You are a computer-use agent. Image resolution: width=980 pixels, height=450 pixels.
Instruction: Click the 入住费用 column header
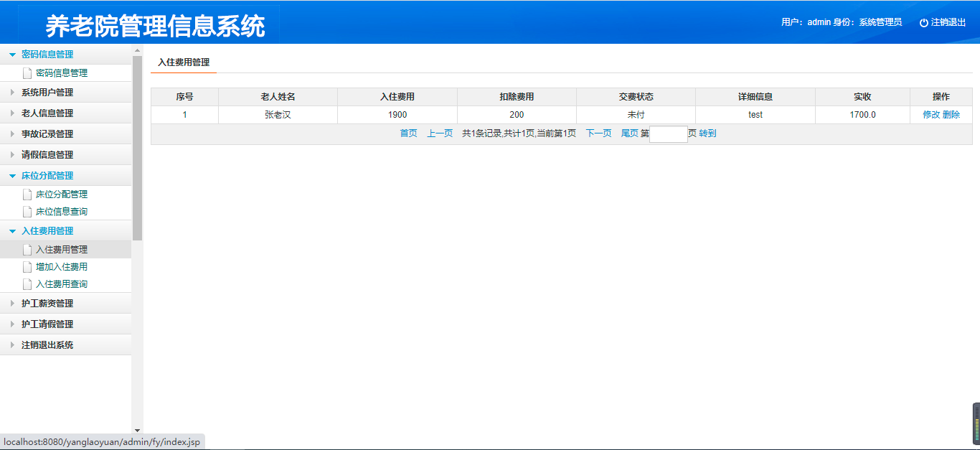pos(397,97)
